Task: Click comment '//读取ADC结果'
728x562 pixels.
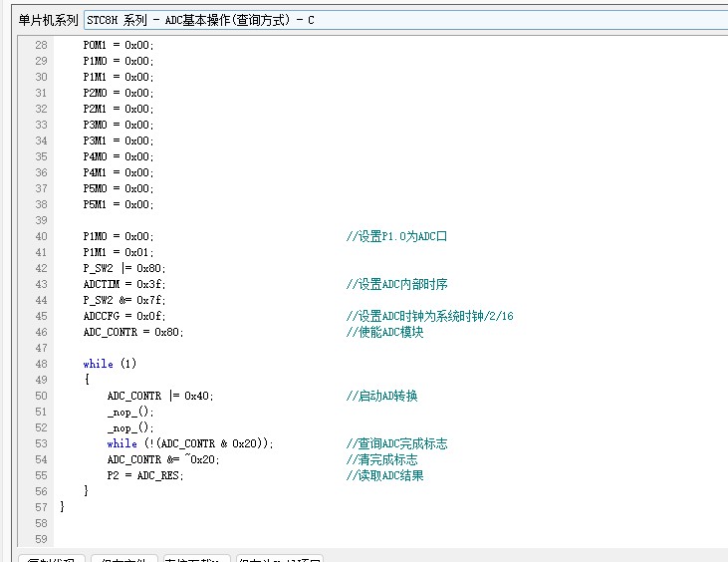Action: (384, 475)
